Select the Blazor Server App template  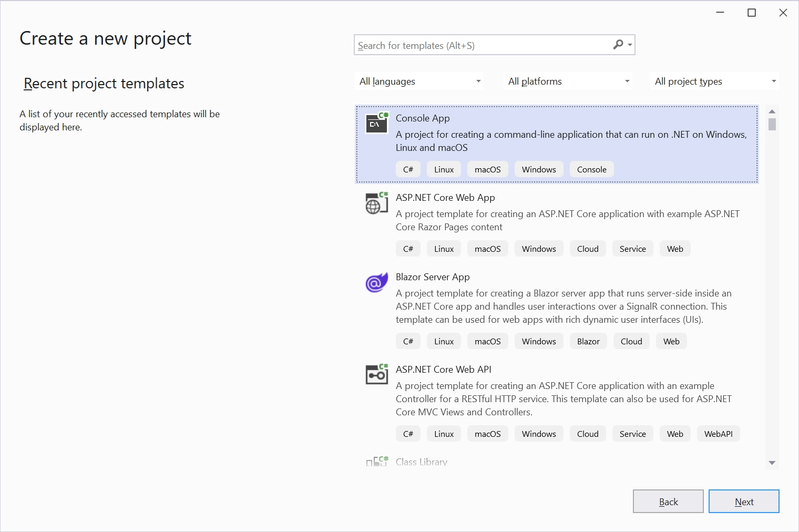(x=433, y=277)
